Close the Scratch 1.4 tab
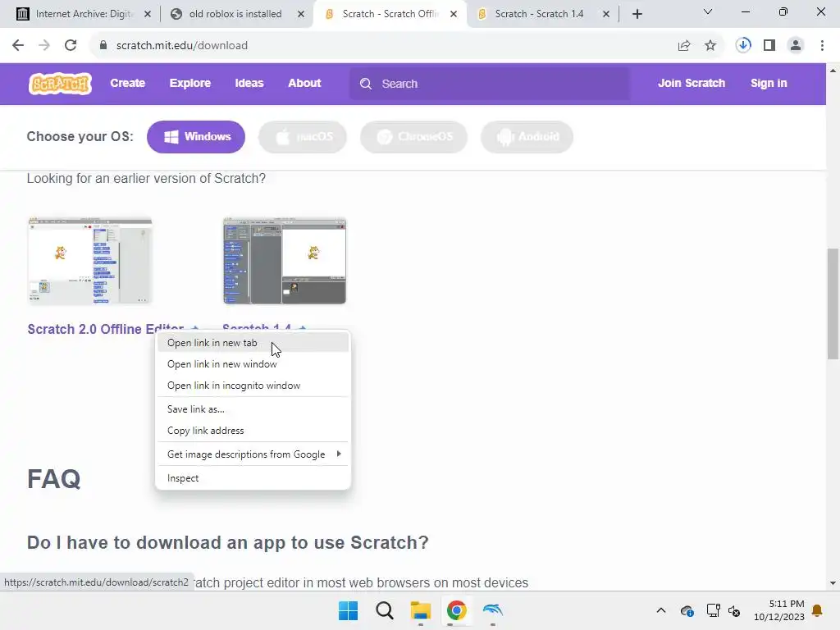Viewport: 840px width, 630px height. coord(606,14)
